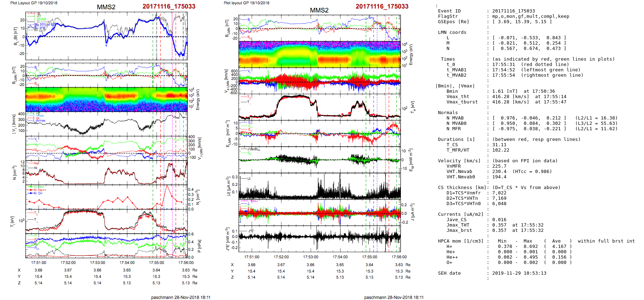The height and width of the screenshot is (300, 644).
Task: Click the '|Bmin|, |Vmax|' heading
Action: [455, 86]
